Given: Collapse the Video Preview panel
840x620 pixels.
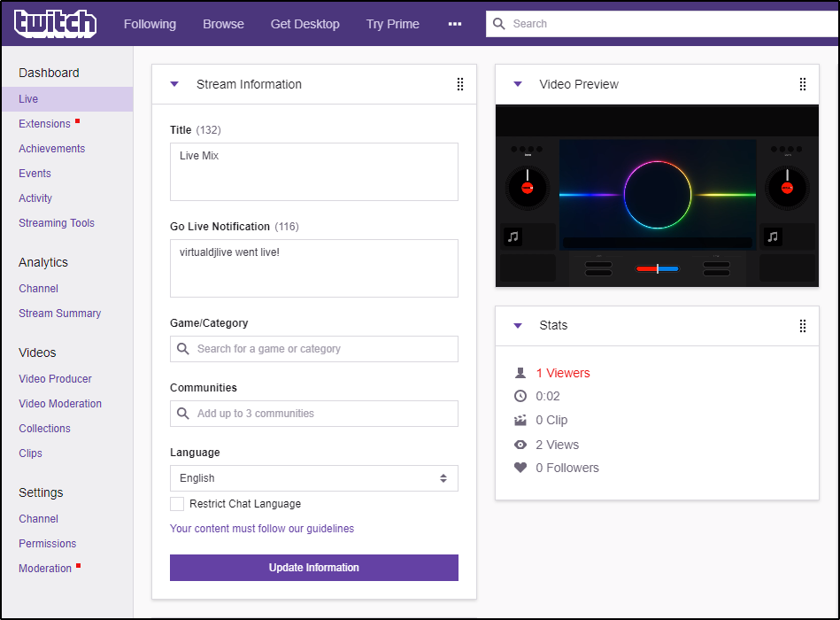Looking at the screenshot, I should [x=518, y=84].
